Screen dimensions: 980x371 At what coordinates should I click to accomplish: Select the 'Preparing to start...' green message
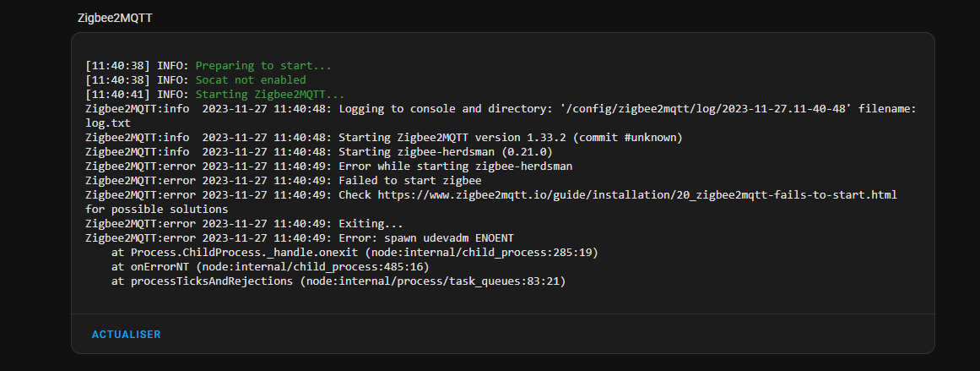click(x=263, y=66)
